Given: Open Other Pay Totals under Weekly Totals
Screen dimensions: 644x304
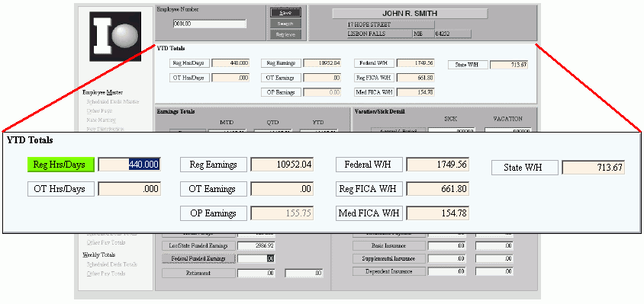Looking at the screenshot, I should tap(106, 274).
